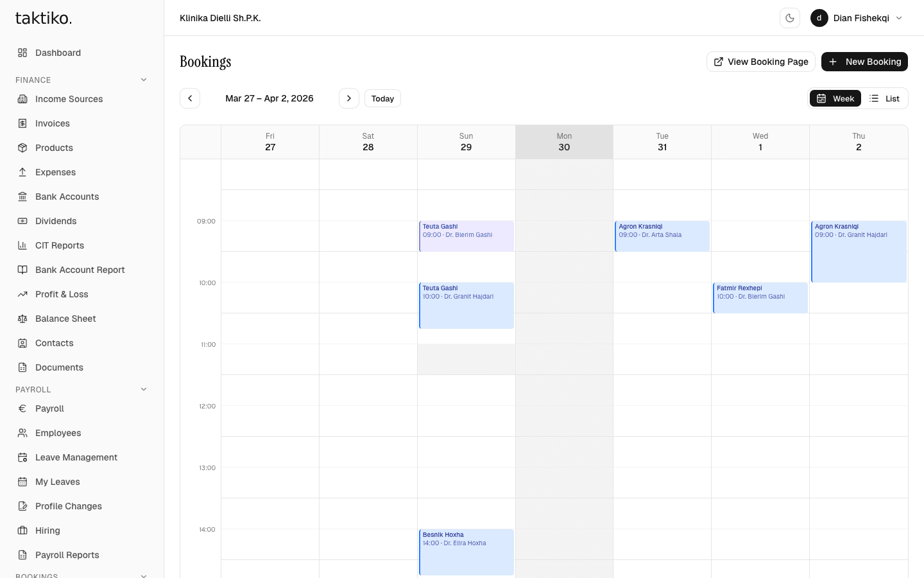Create a New Booking
The image size is (924, 578).
tap(864, 62)
